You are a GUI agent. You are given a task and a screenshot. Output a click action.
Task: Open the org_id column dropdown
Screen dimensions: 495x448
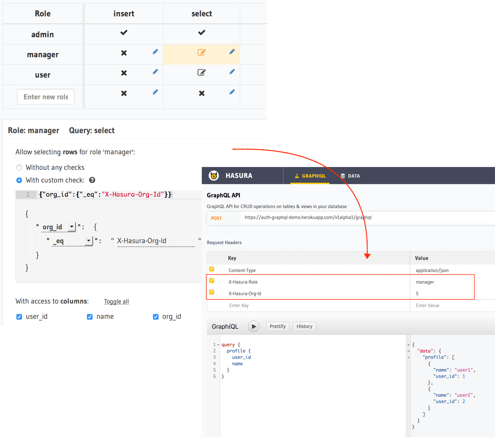click(x=72, y=227)
